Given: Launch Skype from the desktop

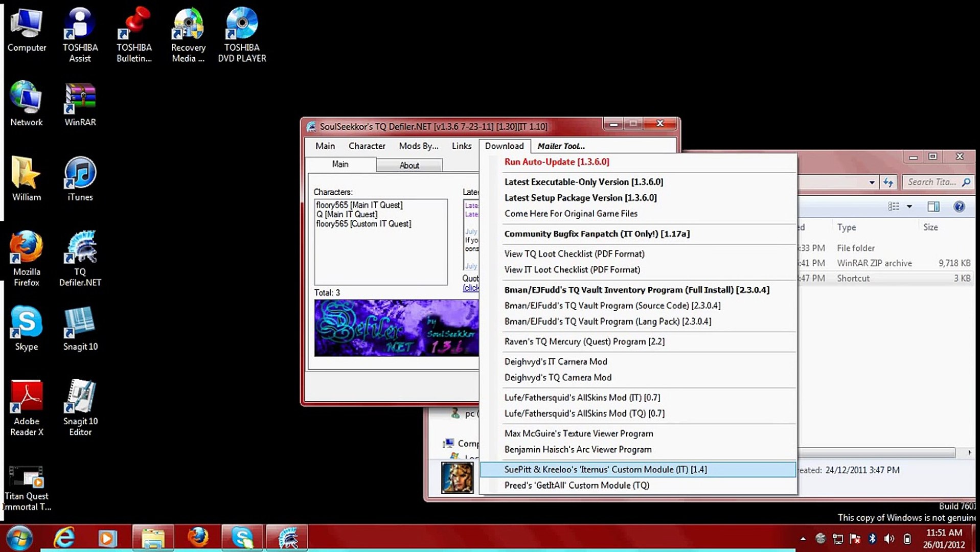Looking at the screenshot, I should point(27,328).
